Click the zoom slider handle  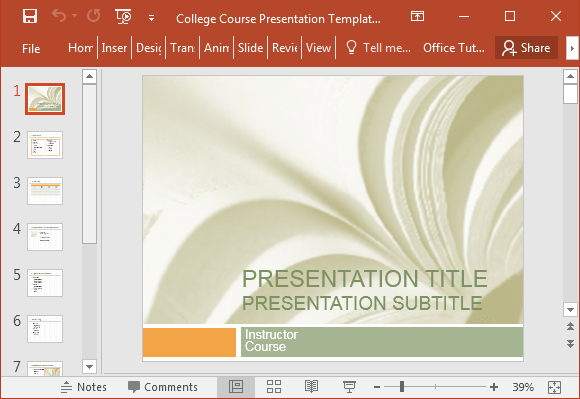402,387
